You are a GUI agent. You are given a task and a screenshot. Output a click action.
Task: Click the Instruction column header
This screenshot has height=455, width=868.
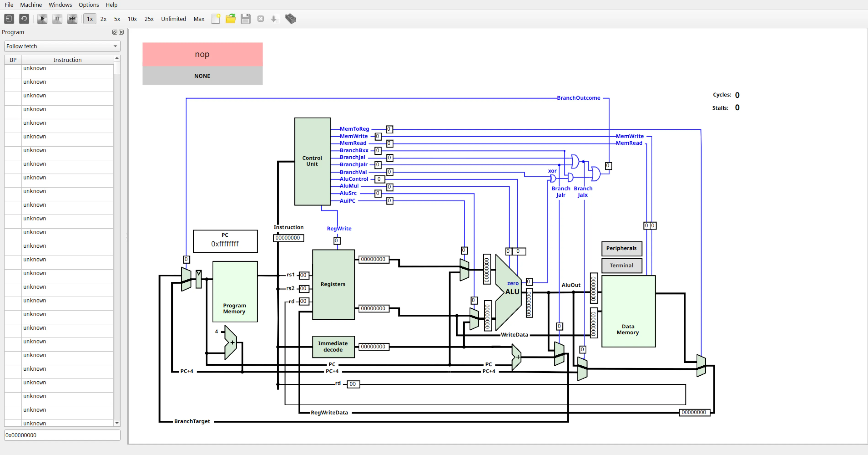[x=67, y=60]
